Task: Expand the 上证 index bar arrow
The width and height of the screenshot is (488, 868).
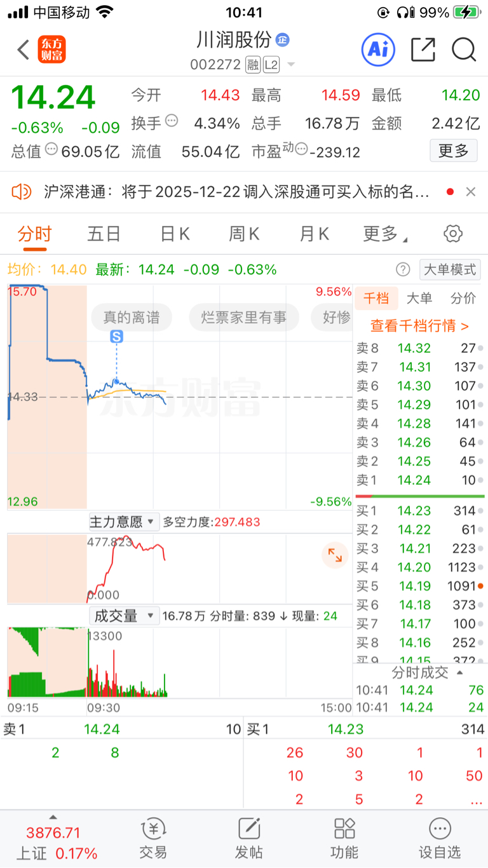Action: coord(53,818)
